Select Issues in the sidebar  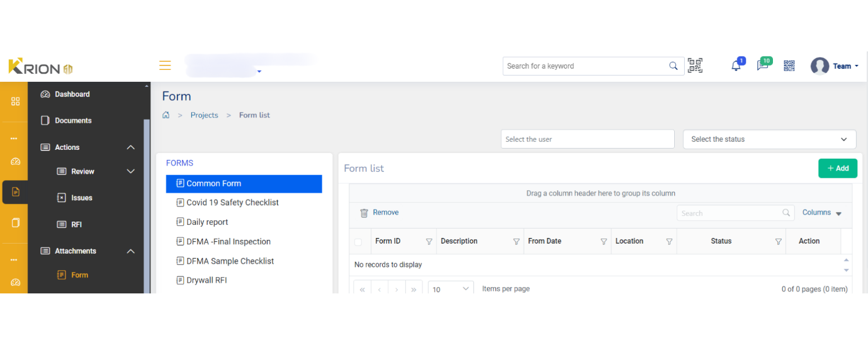81,198
